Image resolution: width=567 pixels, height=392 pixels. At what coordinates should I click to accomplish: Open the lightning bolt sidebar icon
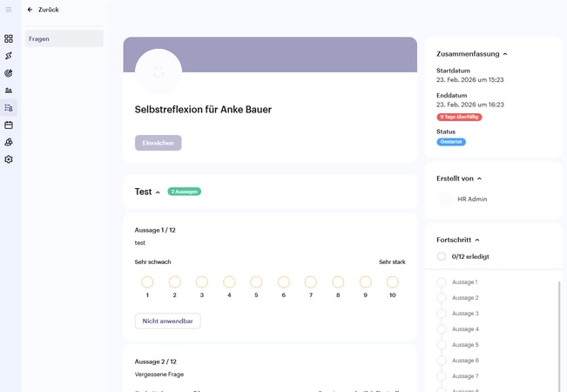tap(9, 56)
